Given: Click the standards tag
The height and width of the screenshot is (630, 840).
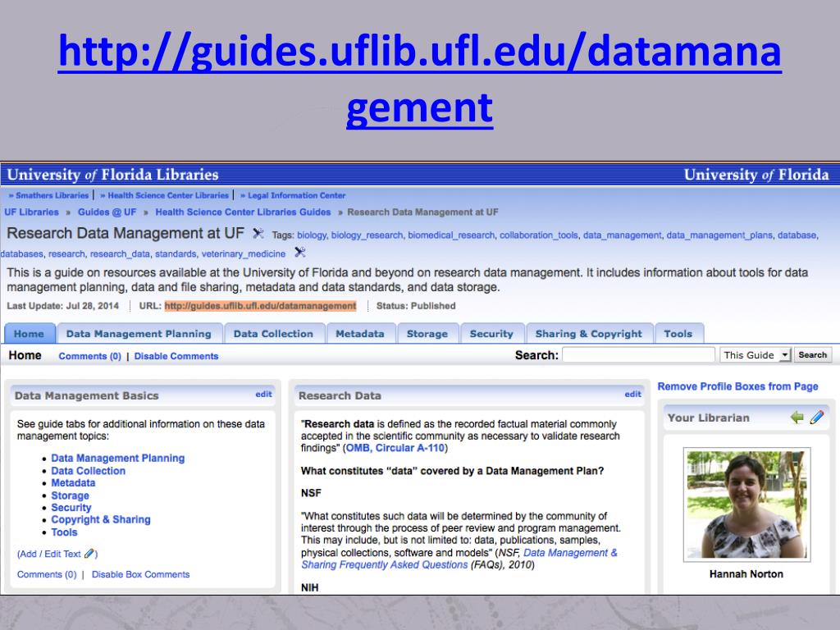Looking at the screenshot, I should (176, 253).
